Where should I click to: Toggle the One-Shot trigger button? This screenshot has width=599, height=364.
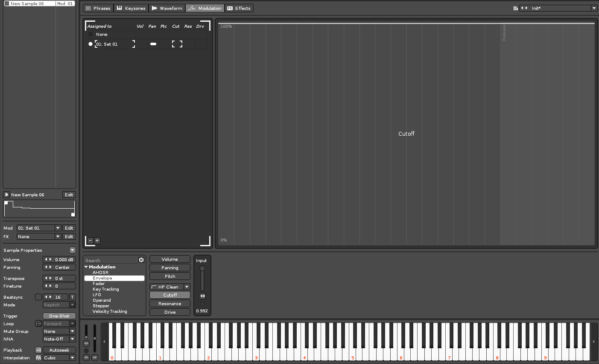pos(59,316)
